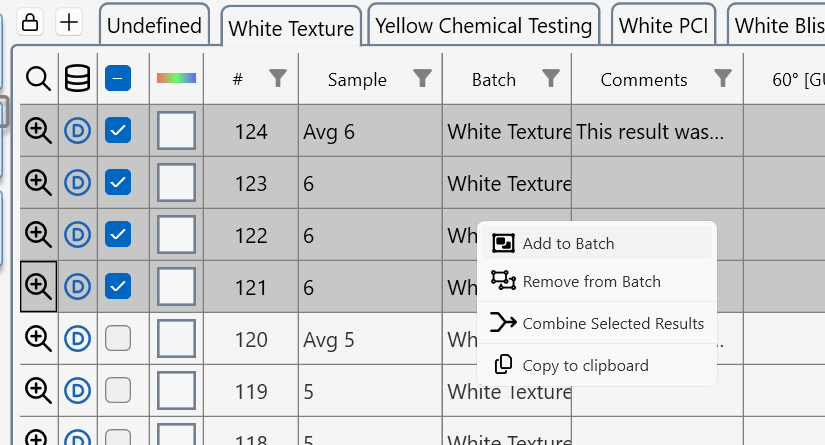Open the filter for the # column
Image resolution: width=825 pixels, height=445 pixels.
(x=278, y=78)
